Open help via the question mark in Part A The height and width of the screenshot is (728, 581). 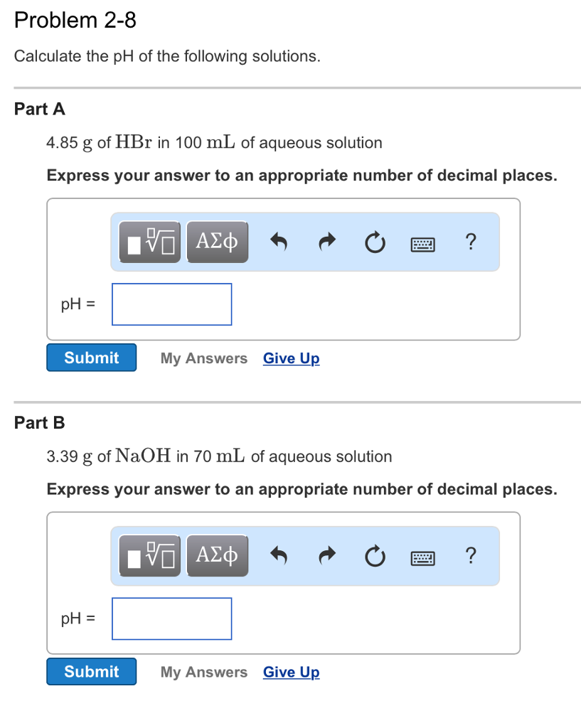pos(470,242)
